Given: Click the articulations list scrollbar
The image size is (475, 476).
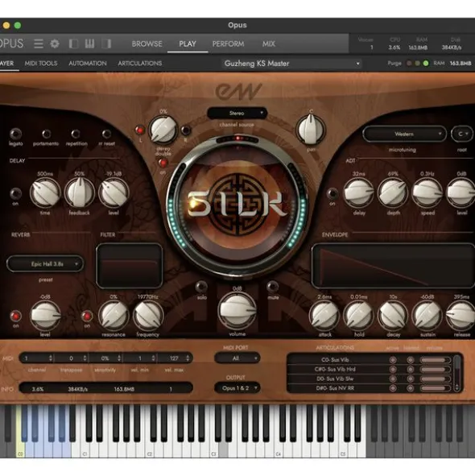Looking at the screenshot, I should (x=457, y=373).
